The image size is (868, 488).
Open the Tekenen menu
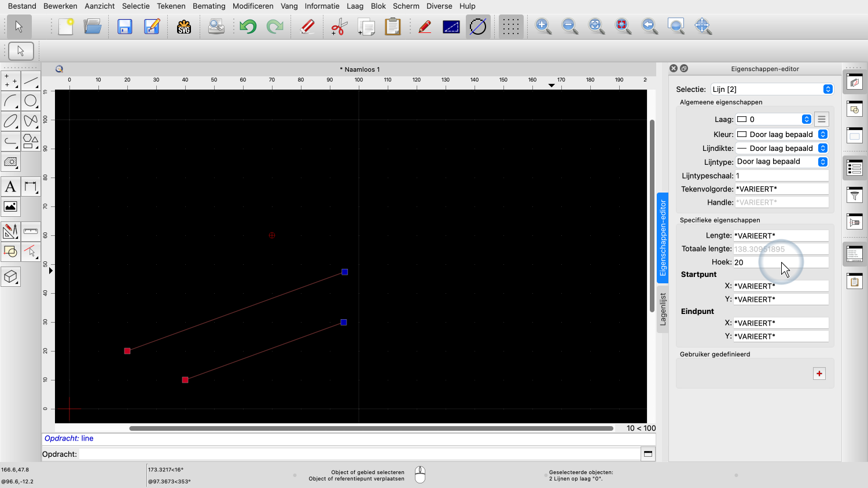click(x=171, y=6)
